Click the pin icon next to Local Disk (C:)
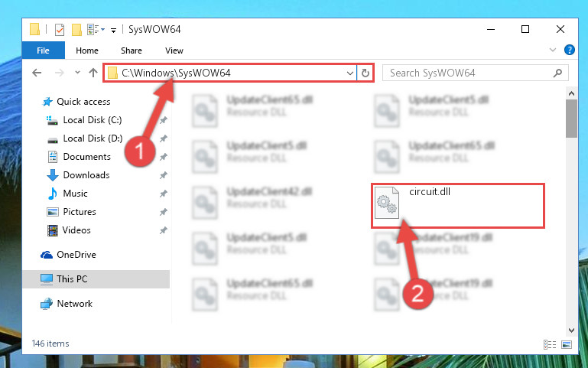This screenshot has height=368, width=588. point(163,120)
